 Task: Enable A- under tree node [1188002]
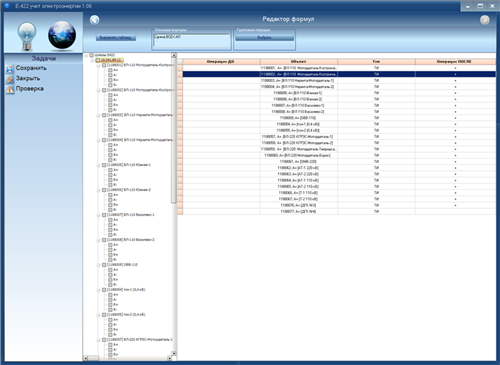[110, 100]
